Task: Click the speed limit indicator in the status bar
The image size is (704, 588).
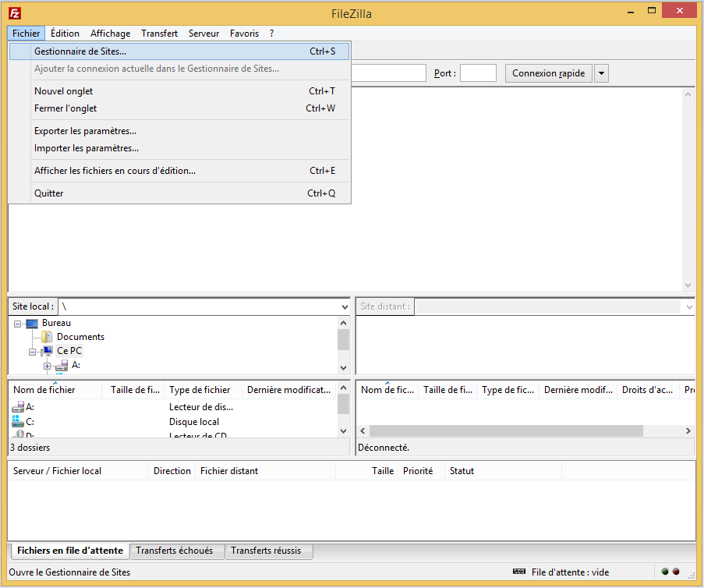Action: [518, 571]
